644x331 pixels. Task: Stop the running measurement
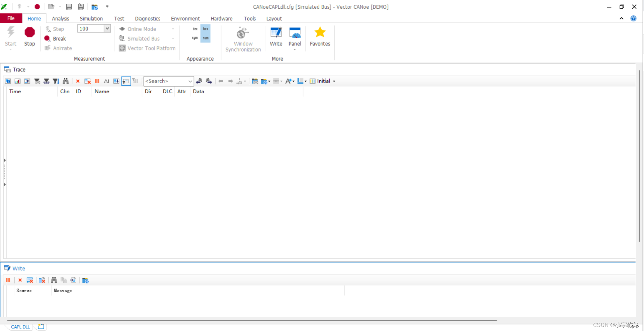pyautogui.click(x=29, y=36)
